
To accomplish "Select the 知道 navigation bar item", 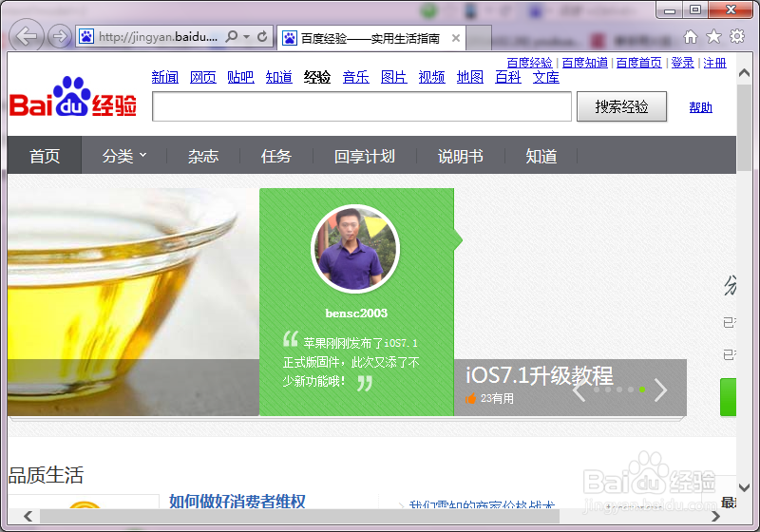I will (x=541, y=156).
